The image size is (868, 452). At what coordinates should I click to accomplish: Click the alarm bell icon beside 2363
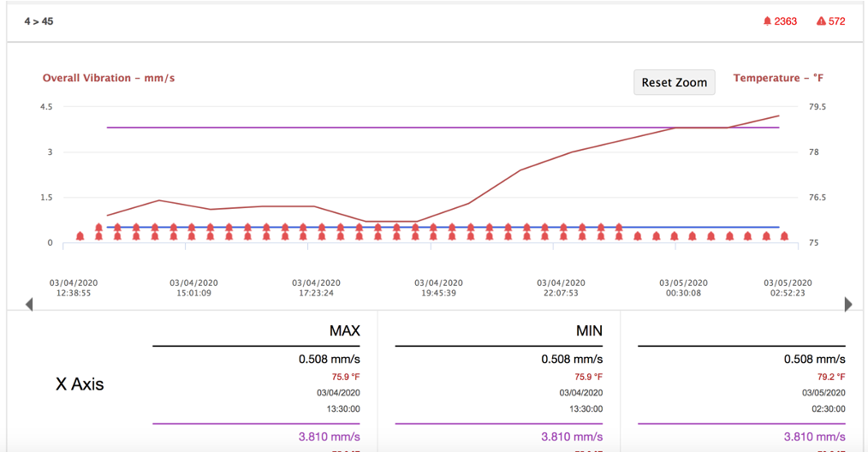click(767, 21)
